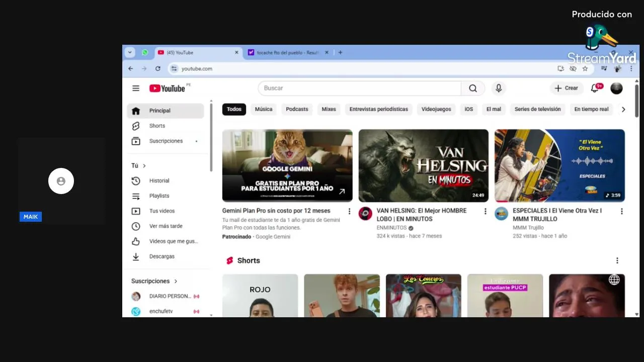Click the MMM Trujillo channel avatar

tap(501, 214)
